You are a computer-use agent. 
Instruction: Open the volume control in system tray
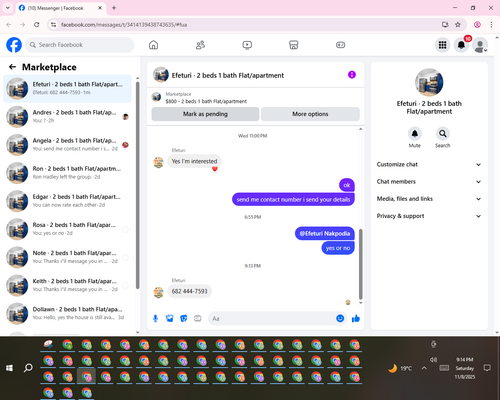433,360
